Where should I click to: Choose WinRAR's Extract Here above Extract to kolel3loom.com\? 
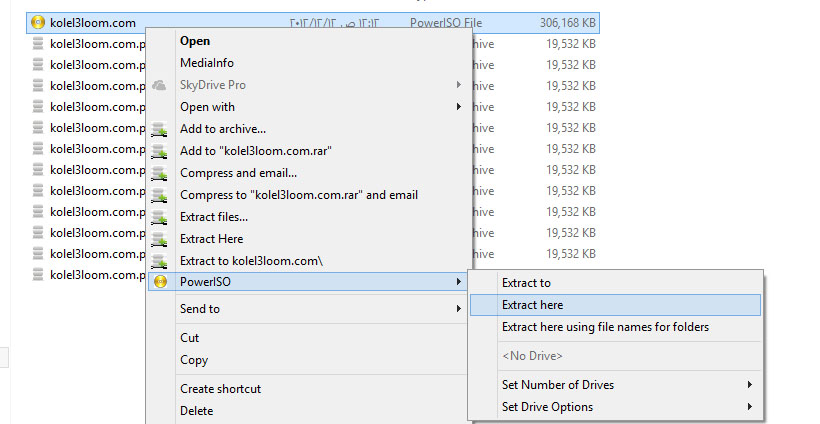coord(211,239)
